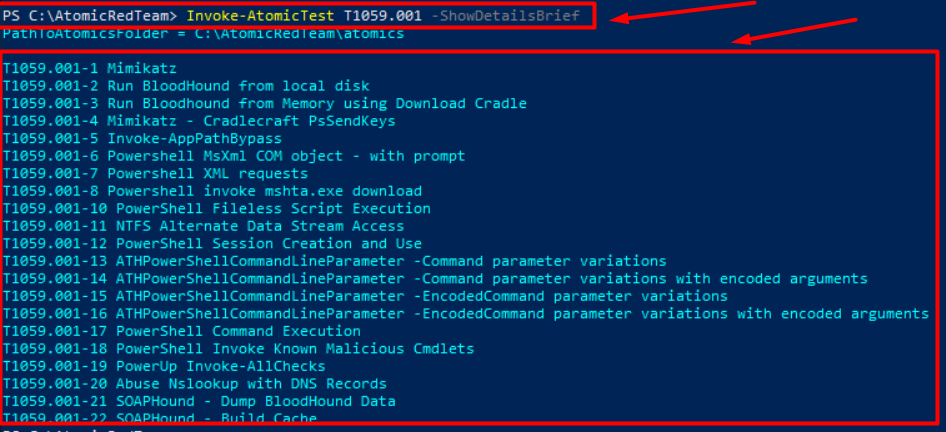Viewport: 946px width, 432px height.
Task: Click Powershell MsXml COM object line
Action: [x=234, y=156]
